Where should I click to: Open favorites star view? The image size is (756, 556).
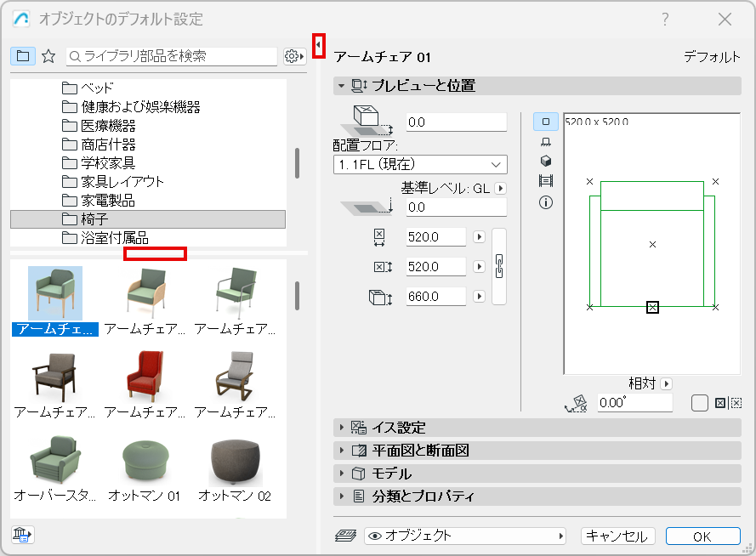(48, 56)
